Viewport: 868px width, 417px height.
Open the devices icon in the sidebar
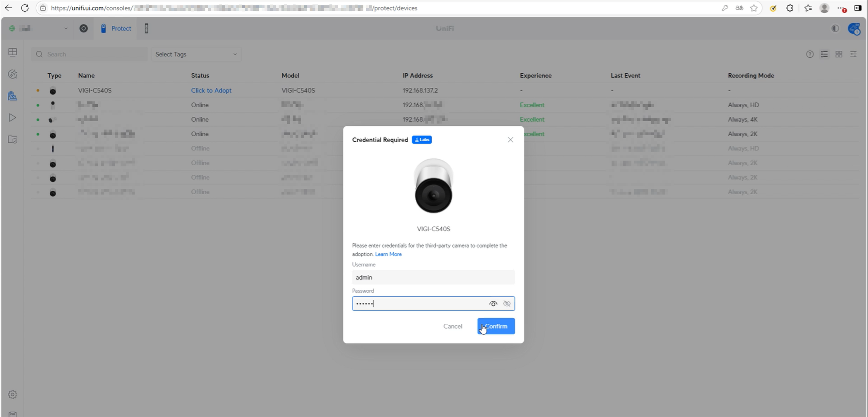[x=12, y=96]
